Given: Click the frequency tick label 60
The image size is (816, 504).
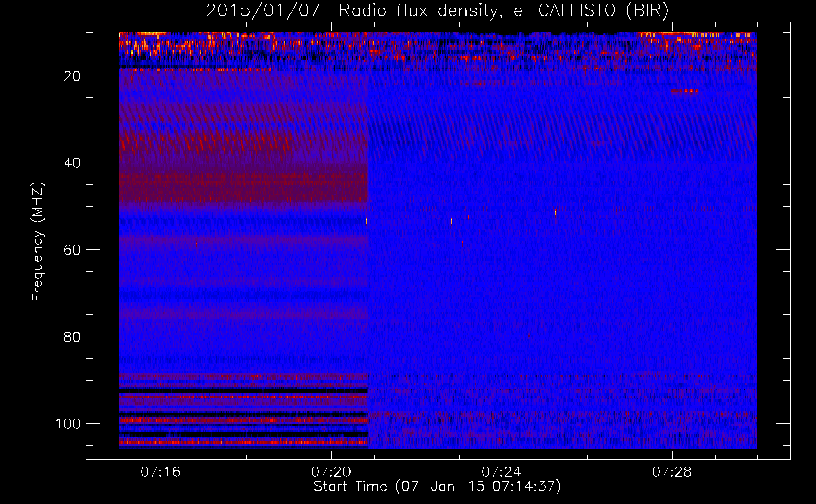Looking at the screenshot, I should [x=72, y=250].
